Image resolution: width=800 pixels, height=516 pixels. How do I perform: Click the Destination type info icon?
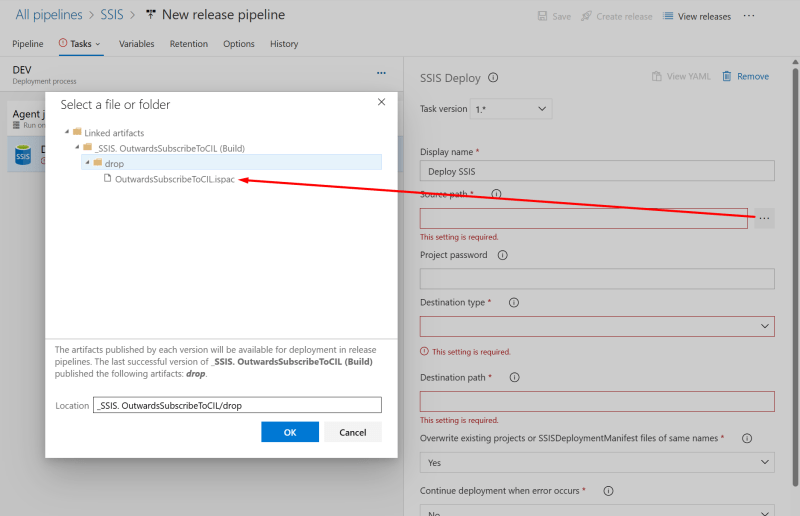tap(514, 303)
